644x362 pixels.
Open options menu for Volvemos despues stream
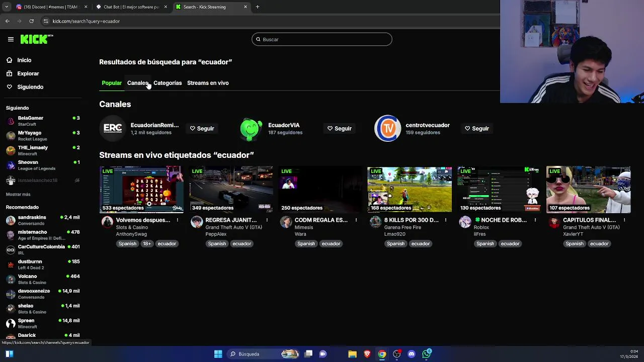tap(178, 220)
